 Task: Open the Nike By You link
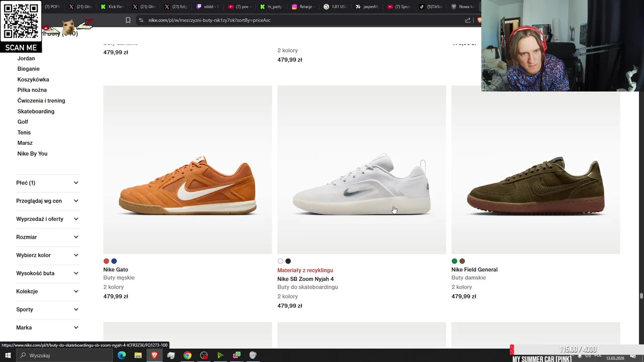point(32,153)
